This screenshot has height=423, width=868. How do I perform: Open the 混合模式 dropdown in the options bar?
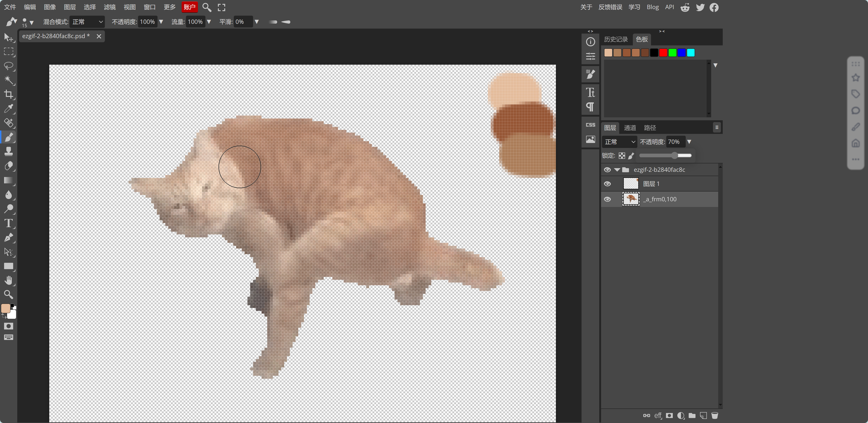pos(87,22)
